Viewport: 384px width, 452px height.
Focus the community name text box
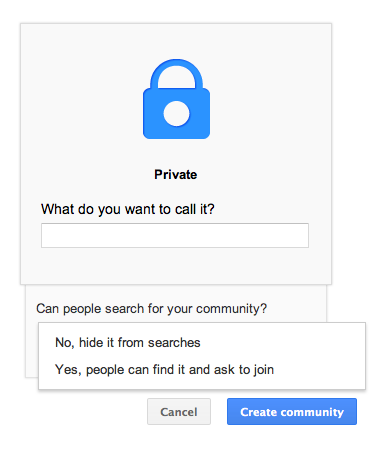coord(175,235)
